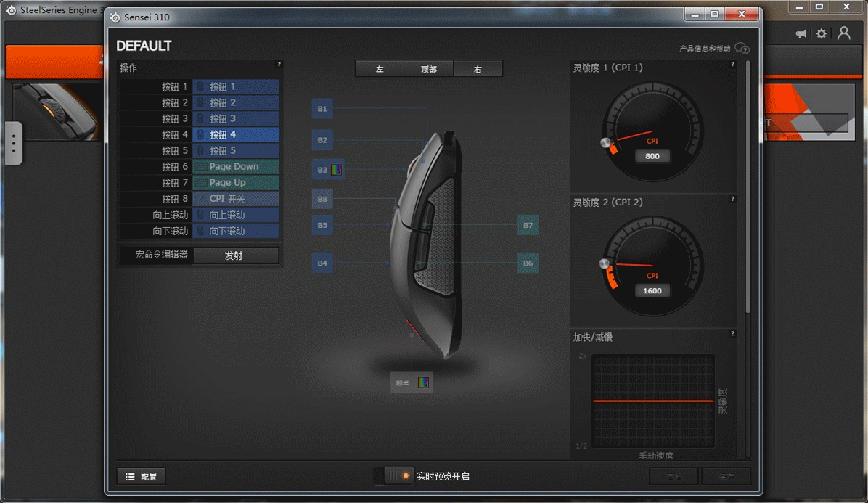Select the B1 callout on the mouse diagram

(322, 109)
